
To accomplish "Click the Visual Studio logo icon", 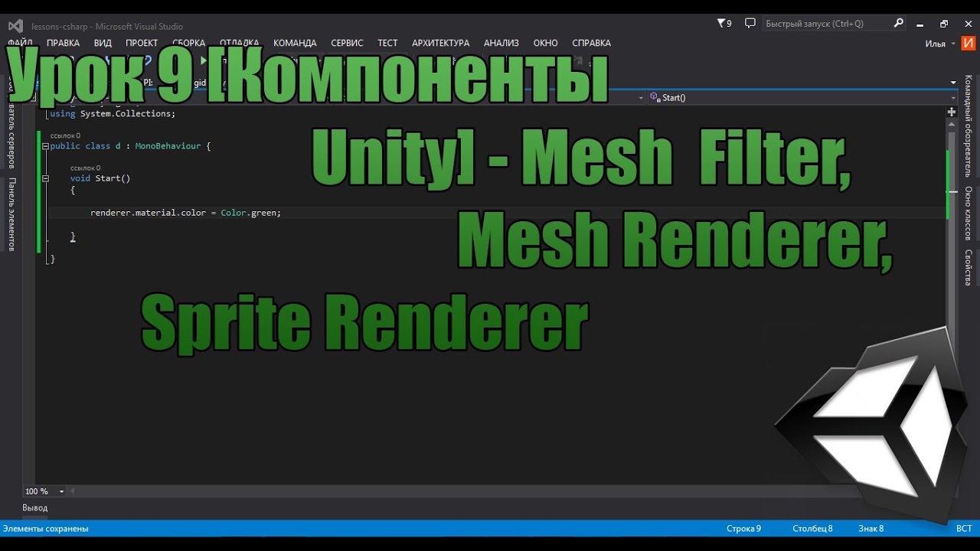I will click(x=15, y=26).
